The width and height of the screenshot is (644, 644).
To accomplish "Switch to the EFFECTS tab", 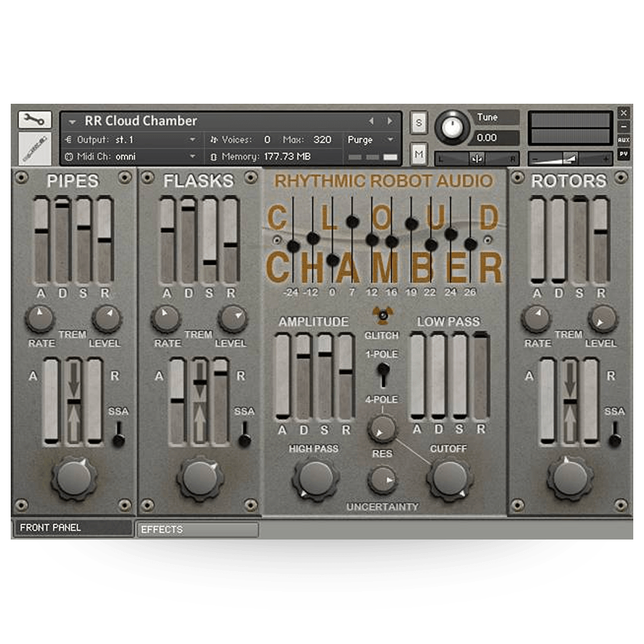I will pyautogui.click(x=197, y=530).
